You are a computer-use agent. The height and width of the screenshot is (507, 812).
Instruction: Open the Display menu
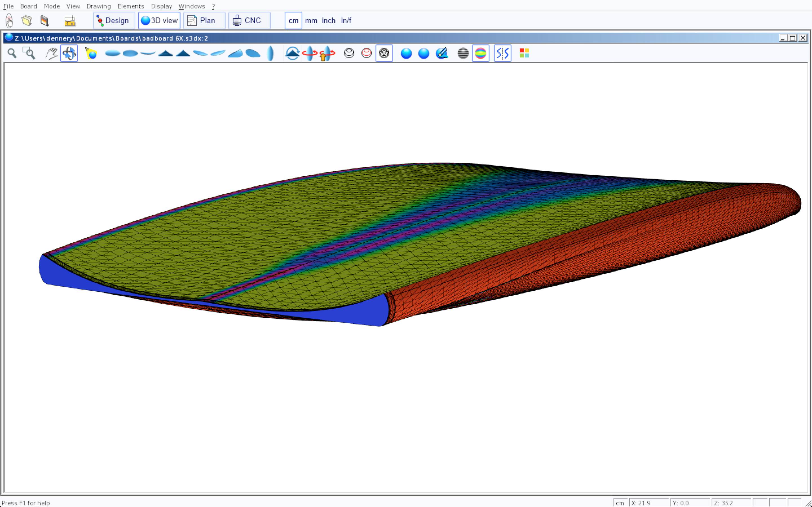[161, 6]
